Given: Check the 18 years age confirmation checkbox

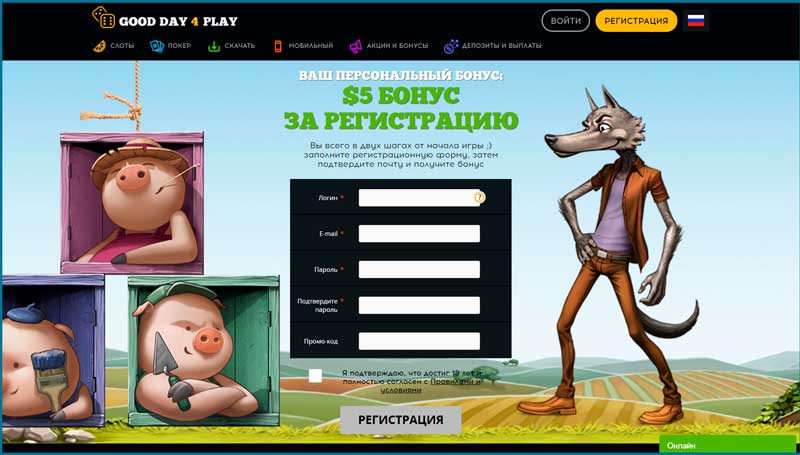Looking at the screenshot, I should pos(315,376).
